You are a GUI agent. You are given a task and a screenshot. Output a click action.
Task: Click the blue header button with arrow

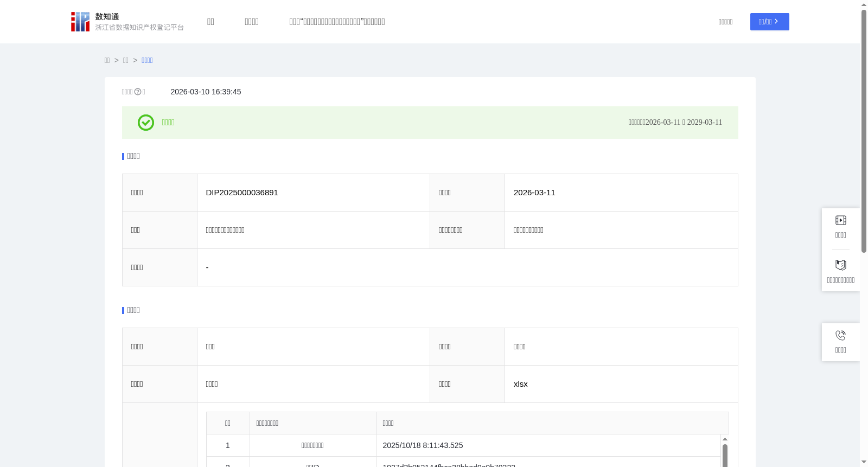[x=769, y=22]
